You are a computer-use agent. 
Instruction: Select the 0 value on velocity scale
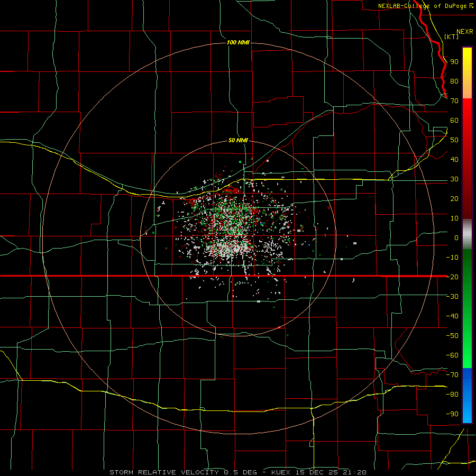(456, 237)
